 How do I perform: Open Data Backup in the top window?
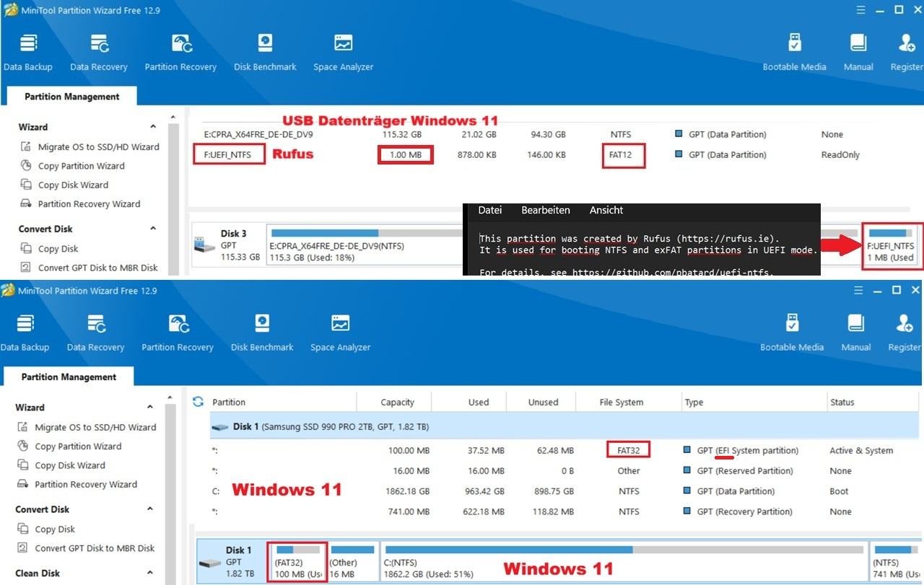tap(28, 52)
